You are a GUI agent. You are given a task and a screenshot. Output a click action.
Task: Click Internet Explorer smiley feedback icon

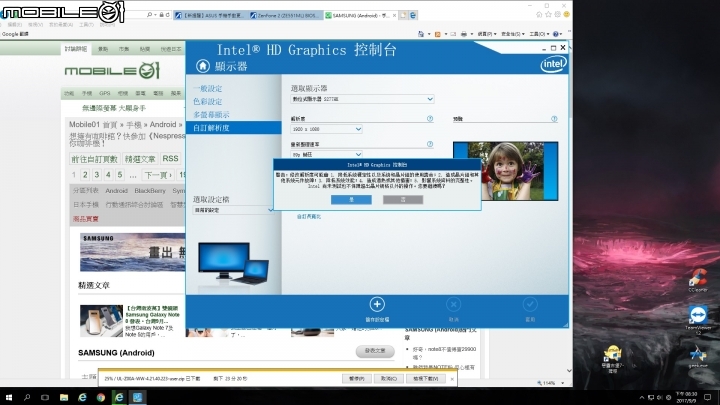click(567, 15)
